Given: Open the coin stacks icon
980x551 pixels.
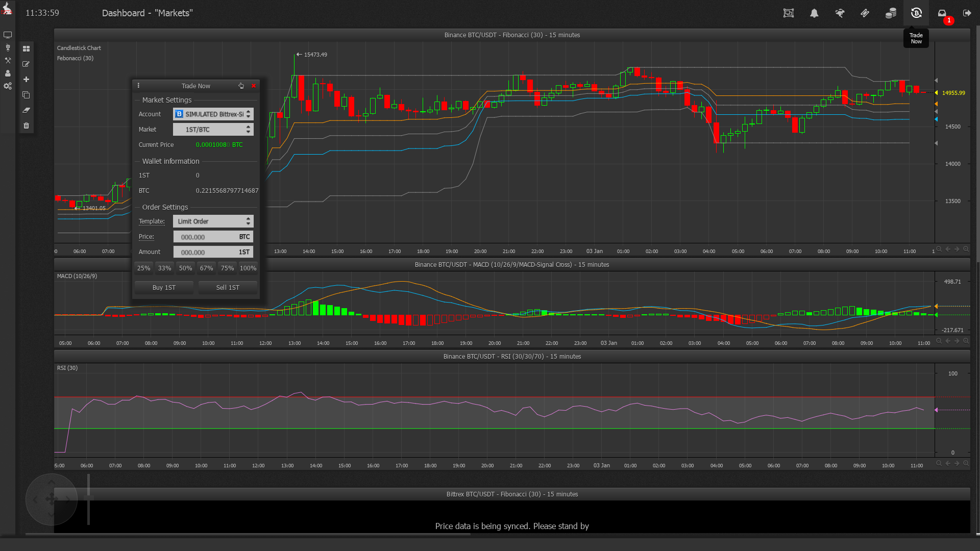Looking at the screenshot, I should pos(891,13).
